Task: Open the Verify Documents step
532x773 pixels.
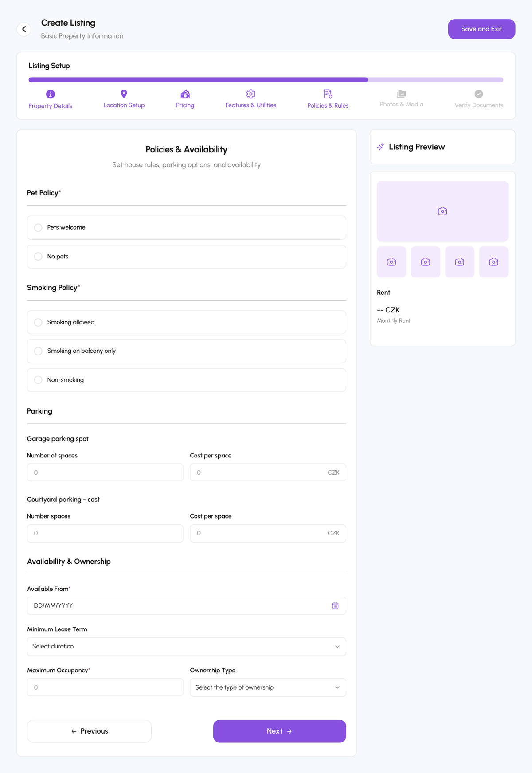Action: point(479,100)
